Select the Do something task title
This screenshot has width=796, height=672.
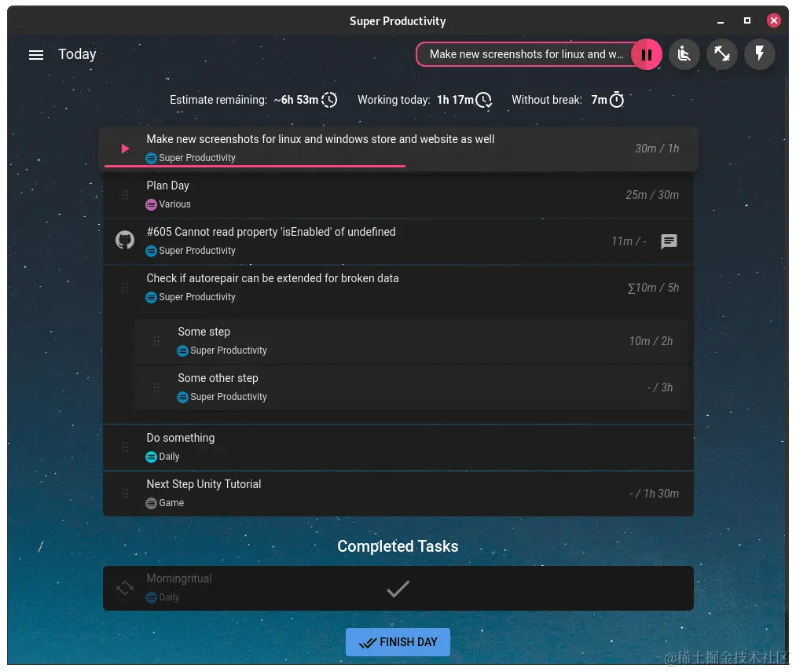(x=180, y=438)
